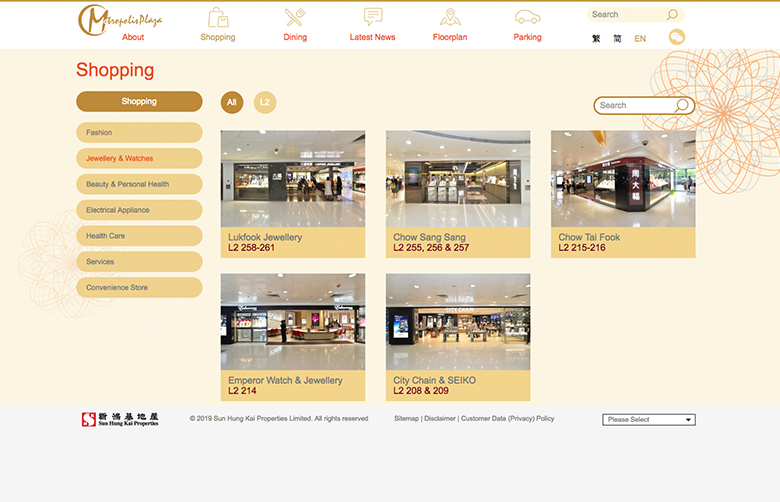Select Electrical Appliance category
This screenshot has height=502, width=780.
pyautogui.click(x=139, y=210)
